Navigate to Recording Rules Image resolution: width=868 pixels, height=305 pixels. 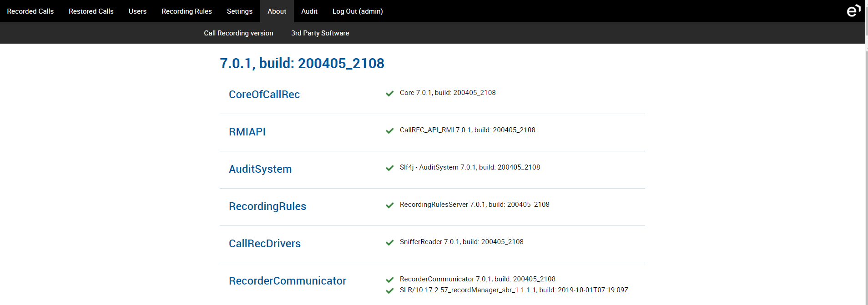pyautogui.click(x=187, y=11)
